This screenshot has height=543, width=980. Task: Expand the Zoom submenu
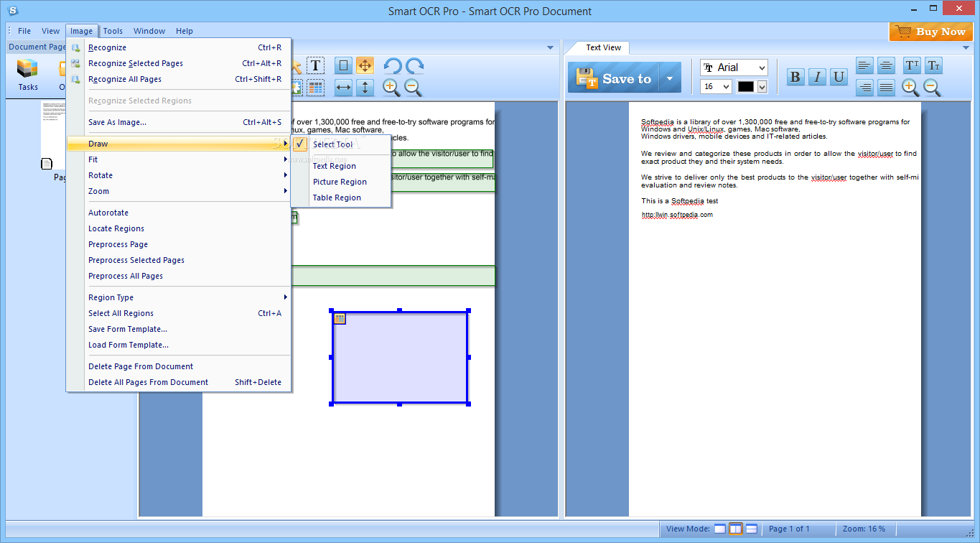pyautogui.click(x=178, y=191)
